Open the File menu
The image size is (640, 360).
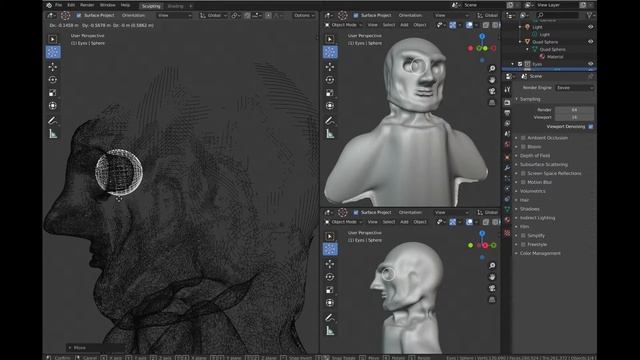pyautogui.click(x=58, y=5)
